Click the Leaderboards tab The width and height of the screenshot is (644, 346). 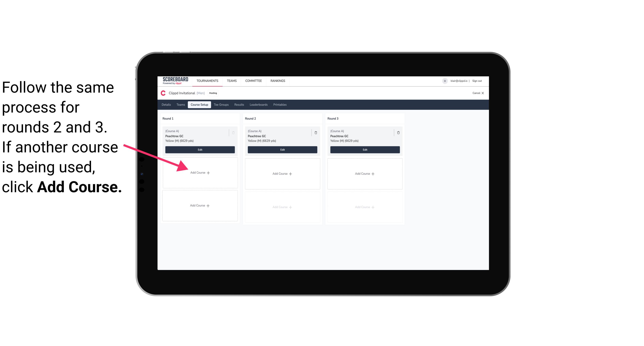coord(258,105)
